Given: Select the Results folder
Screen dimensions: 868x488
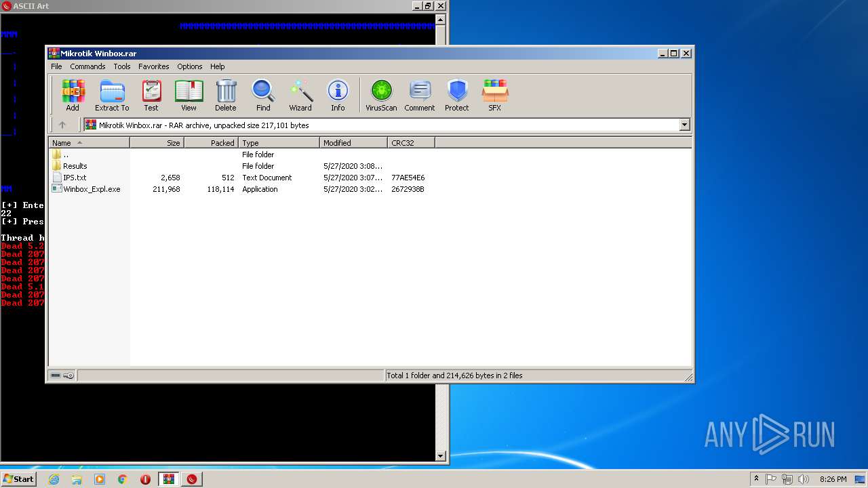Looking at the screenshot, I should 69,166.
